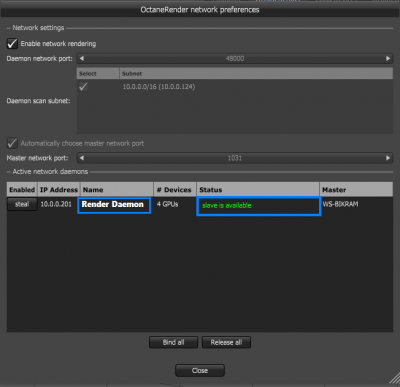The image size is (400, 387).
Task: Release all network daemons
Action: (226, 342)
